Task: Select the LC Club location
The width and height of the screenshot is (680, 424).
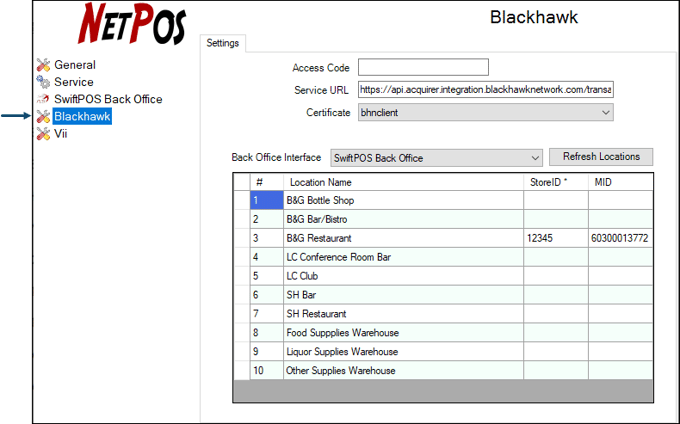Action: click(x=403, y=276)
